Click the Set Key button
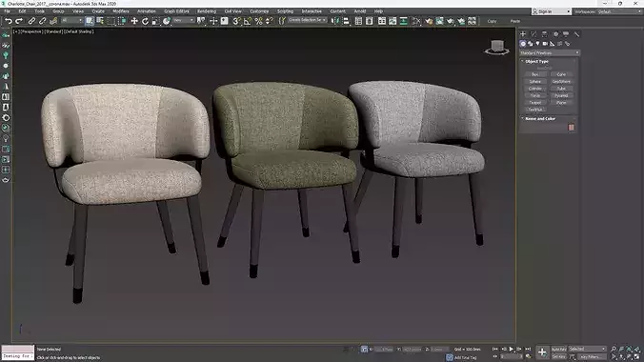The image size is (644, 362). tap(558, 356)
